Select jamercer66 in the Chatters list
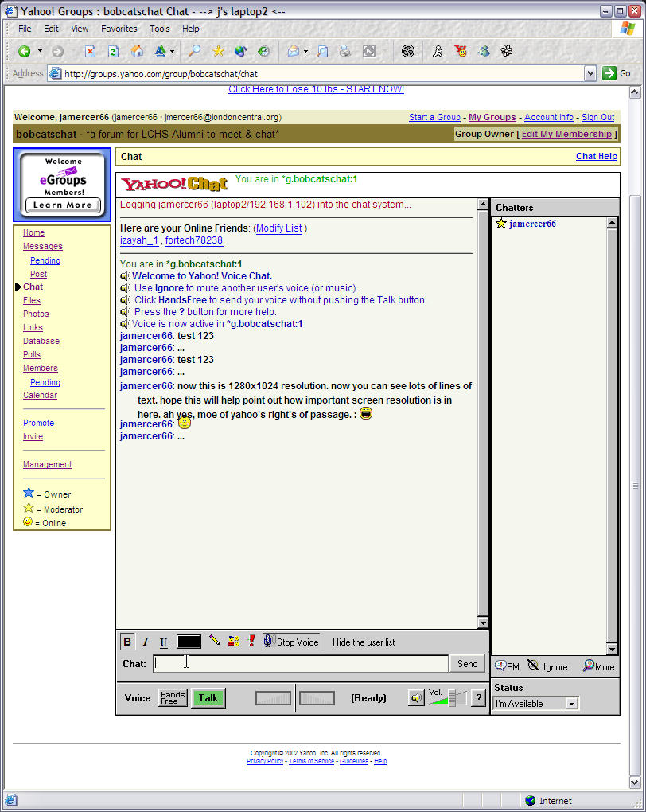 [532, 224]
